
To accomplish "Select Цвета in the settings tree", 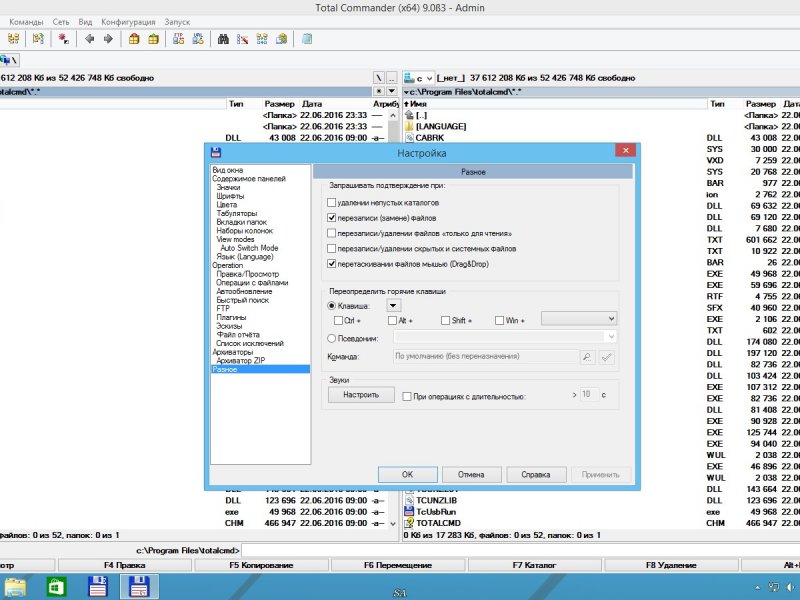I will [x=227, y=205].
